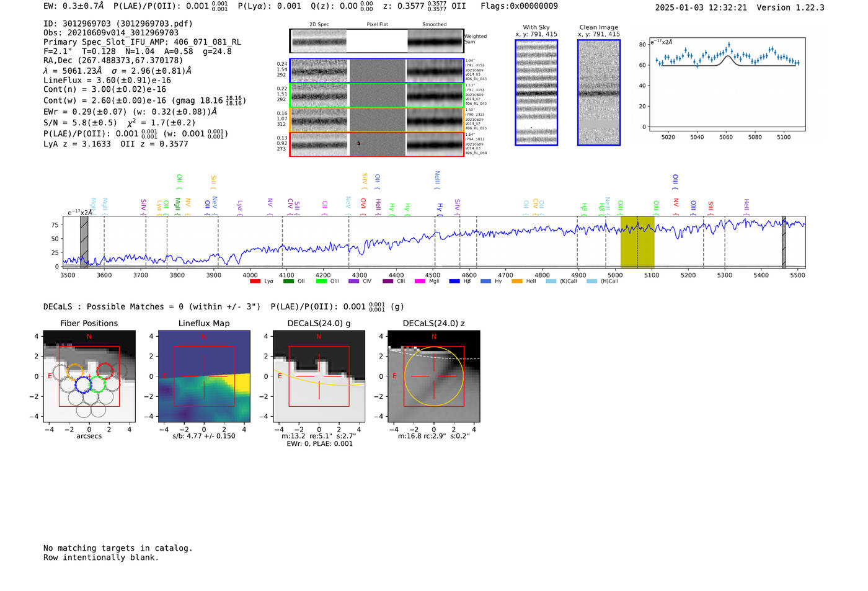The width and height of the screenshot is (868, 591).
Task: Click 's/b: 4.77 +/- 0.150' label
Action: coord(204,436)
